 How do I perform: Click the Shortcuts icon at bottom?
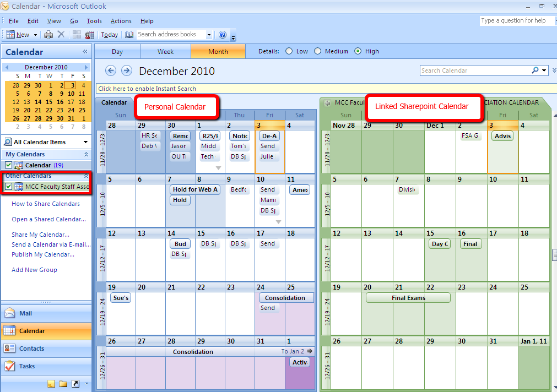(75, 384)
